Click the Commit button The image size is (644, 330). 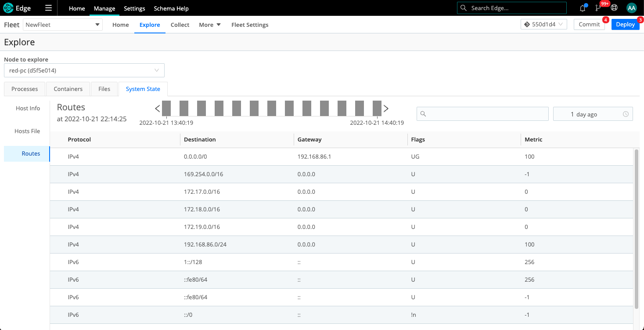[x=589, y=24]
